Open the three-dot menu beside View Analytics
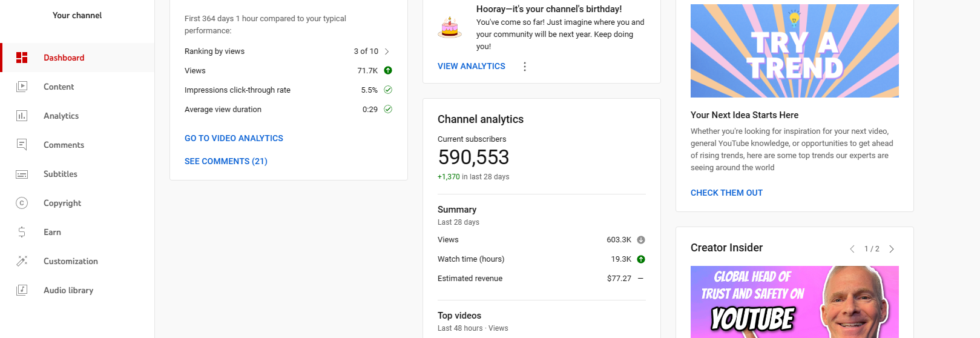This screenshot has height=338, width=980. pos(525,67)
